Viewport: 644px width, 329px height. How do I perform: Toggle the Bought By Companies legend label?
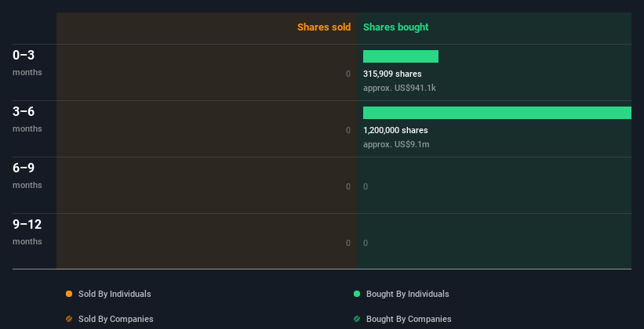[x=409, y=319]
